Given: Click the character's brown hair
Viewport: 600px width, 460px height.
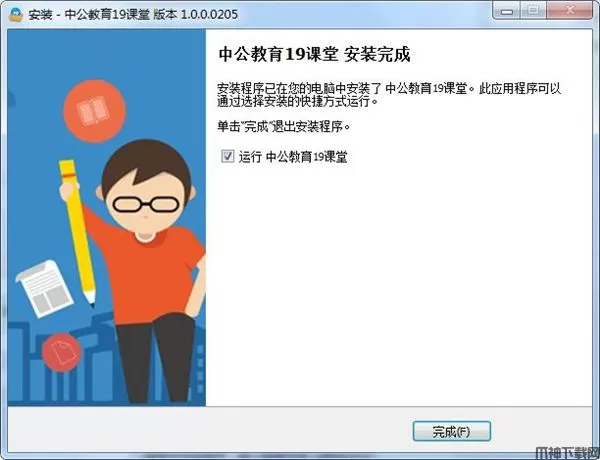Looking at the screenshot, I should pos(147,166).
